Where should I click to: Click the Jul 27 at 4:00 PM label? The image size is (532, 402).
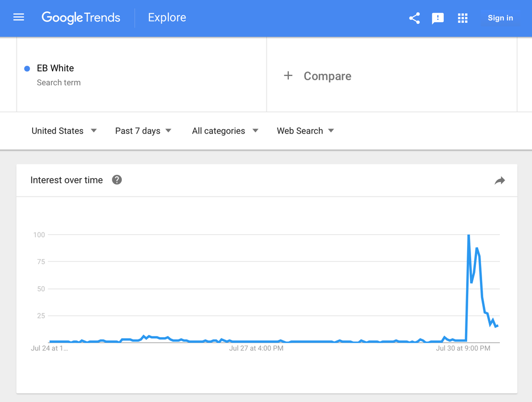[x=256, y=348]
